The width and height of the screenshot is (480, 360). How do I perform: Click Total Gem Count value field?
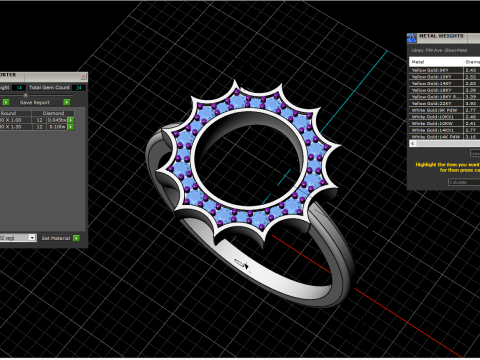tap(79, 88)
